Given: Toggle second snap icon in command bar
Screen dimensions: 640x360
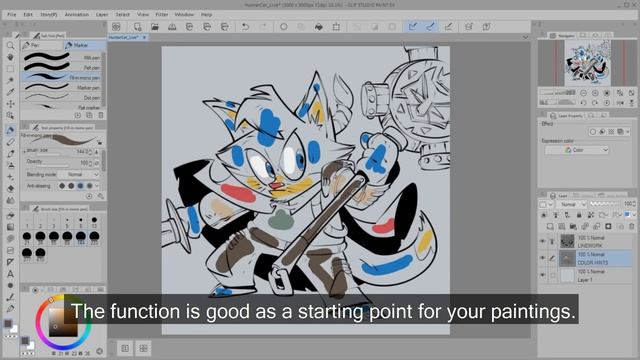Looking at the screenshot, I should (431, 27).
